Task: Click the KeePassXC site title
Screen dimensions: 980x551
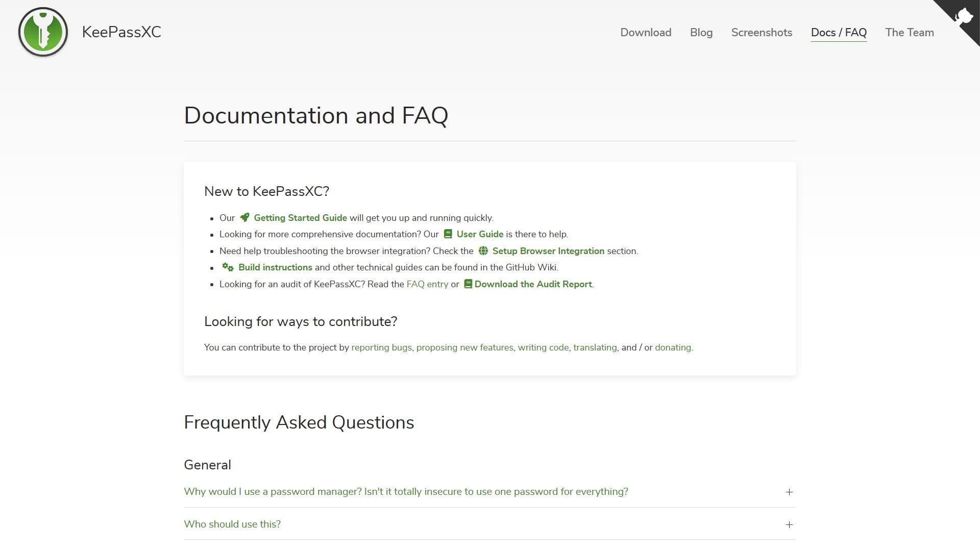Action: click(x=121, y=32)
